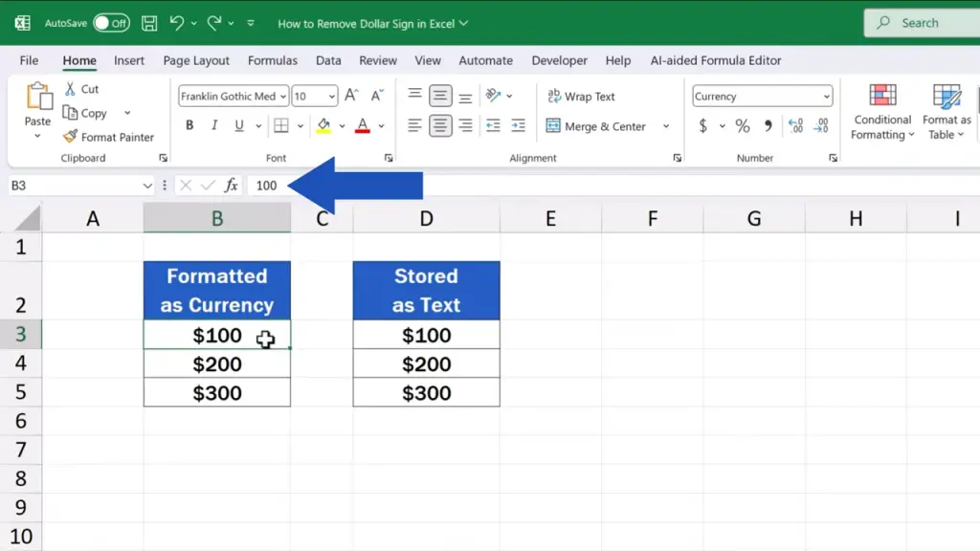The width and height of the screenshot is (980, 551).
Task: Click the Increase Font Size icon
Action: [351, 96]
